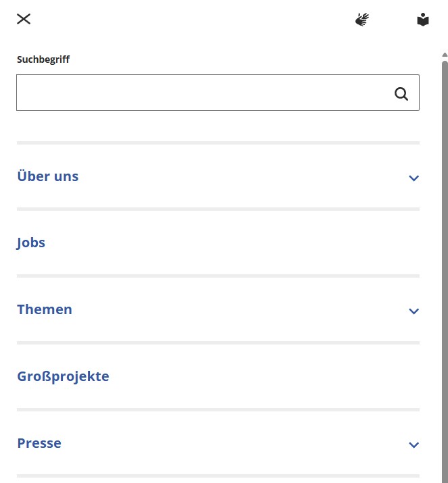The width and height of the screenshot is (448, 483).
Task: Expand the Themen submenu chevron
Action: pyautogui.click(x=414, y=311)
